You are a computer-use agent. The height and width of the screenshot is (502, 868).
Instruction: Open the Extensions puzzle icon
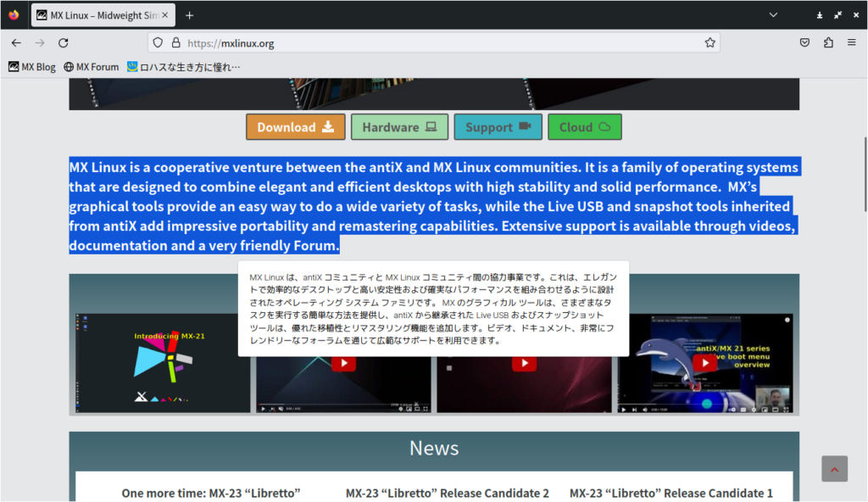(828, 42)
